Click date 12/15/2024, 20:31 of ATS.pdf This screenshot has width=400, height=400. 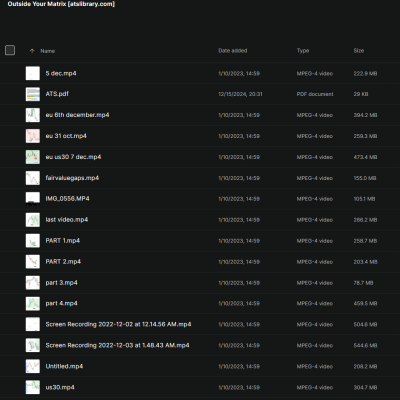pos(240,94)
